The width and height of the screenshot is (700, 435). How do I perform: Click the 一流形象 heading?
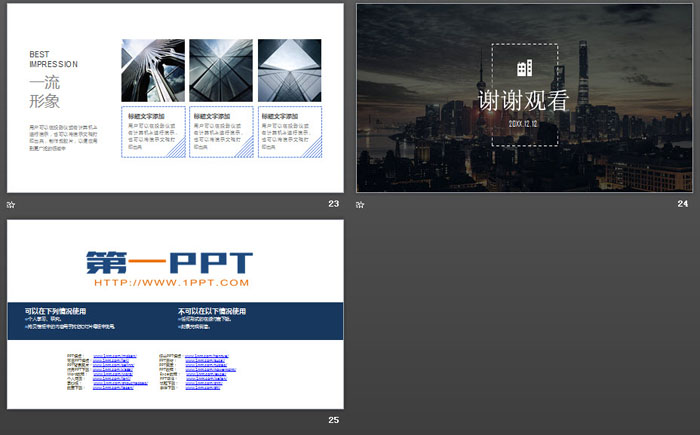(x=45, y=92)
